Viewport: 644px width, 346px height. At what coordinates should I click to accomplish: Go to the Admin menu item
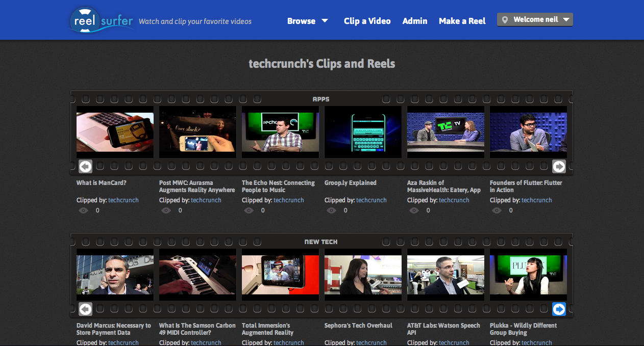[415, 21]
